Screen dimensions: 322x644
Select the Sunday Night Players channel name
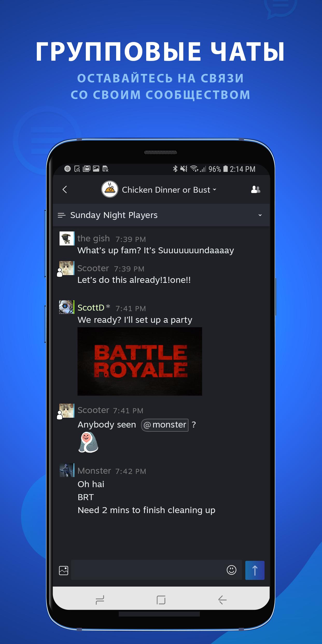(114, 215)
